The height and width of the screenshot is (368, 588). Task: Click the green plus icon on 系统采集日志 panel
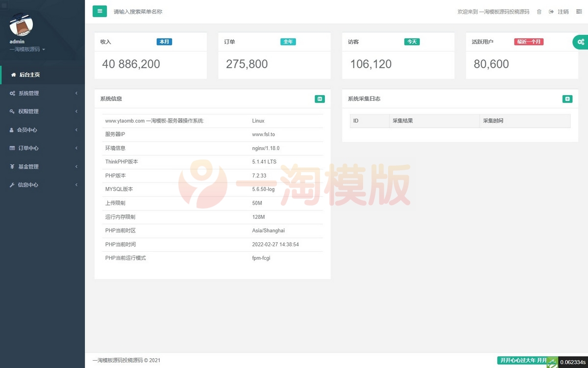[x=567, y=99]
